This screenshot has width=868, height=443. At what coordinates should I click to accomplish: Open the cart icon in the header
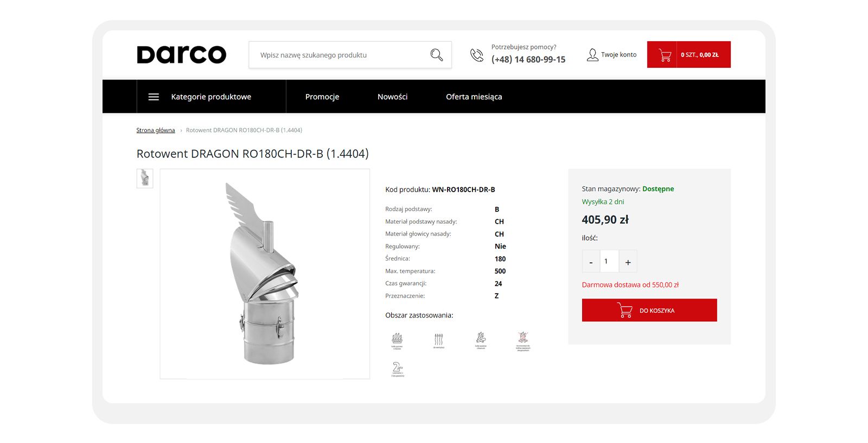pos(665,55)
